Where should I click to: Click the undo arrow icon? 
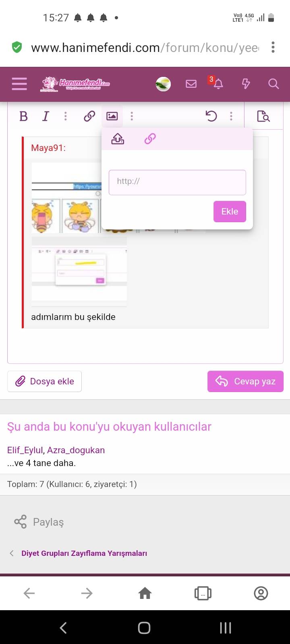(x=211, y=116)
